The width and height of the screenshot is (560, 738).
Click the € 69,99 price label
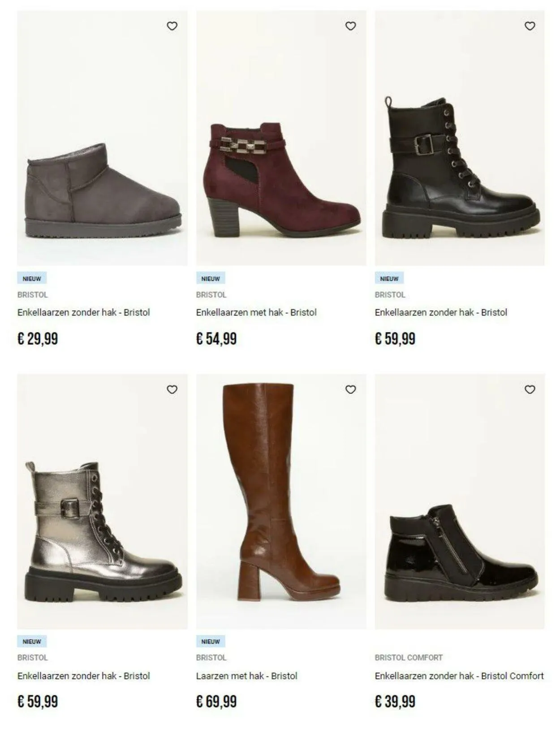[216, 701]
